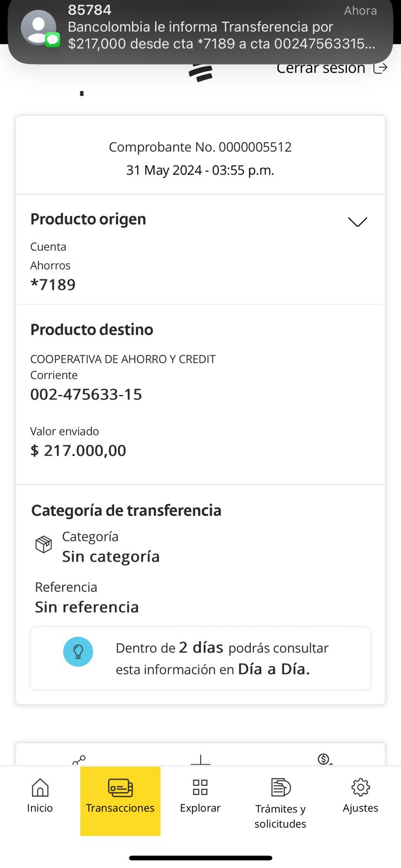Tap the Explorar grid icon
The height and width of the screenshot is (868, 401).
pos(200,795)
